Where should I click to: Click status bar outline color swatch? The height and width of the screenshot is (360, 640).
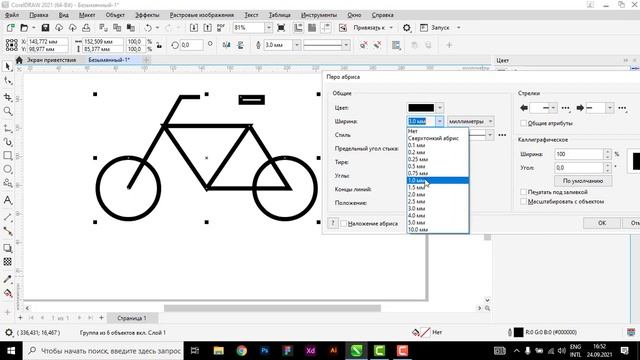518,332
